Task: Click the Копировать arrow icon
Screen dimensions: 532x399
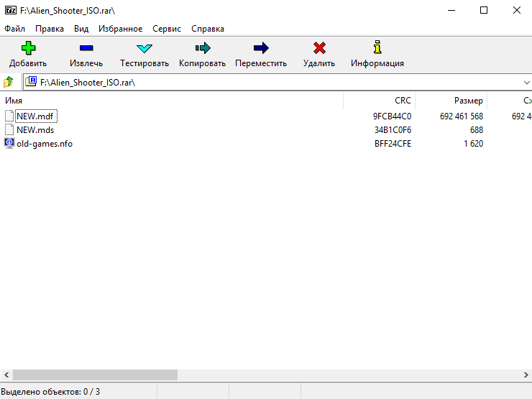Action: click(203, 48)
